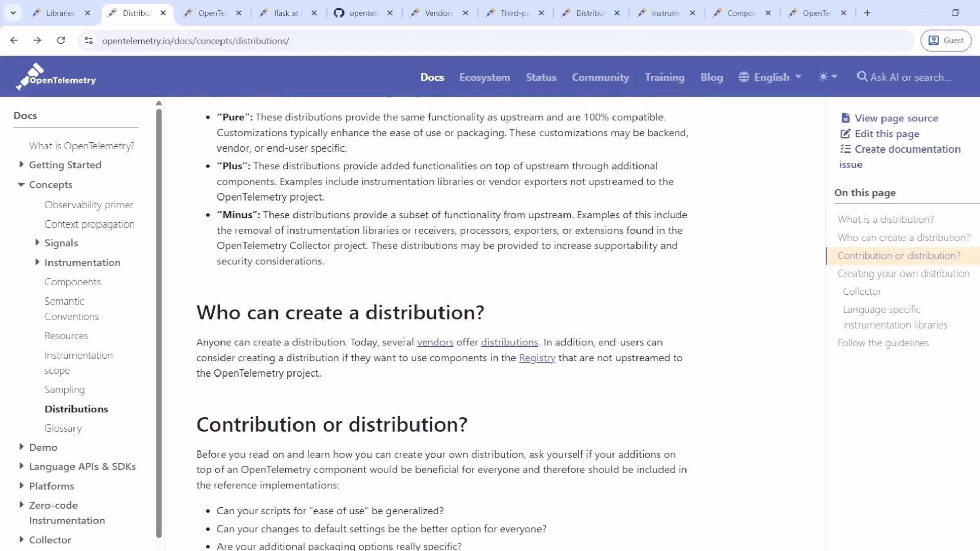Jump to Follow the guidelines section
Viewport: 980px width, 551px height.
[883, 343]
